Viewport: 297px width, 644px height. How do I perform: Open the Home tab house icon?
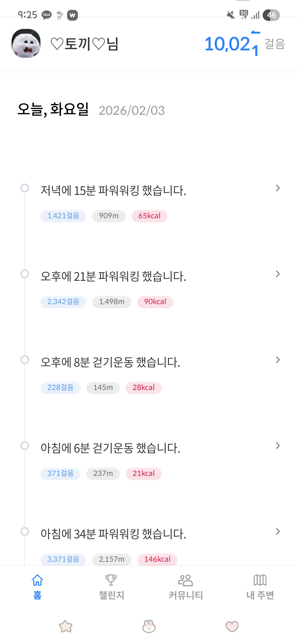click(37, 580)
